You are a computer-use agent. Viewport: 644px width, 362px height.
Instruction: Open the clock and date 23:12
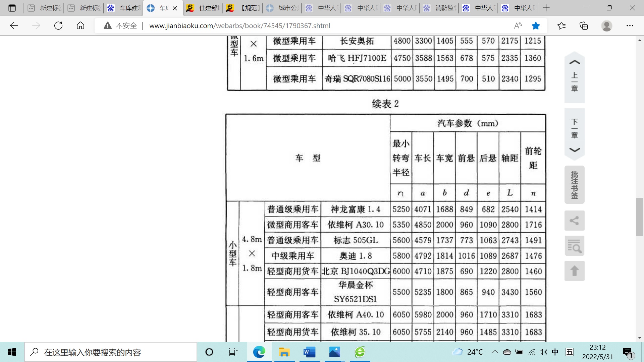(x=597, y=352)
